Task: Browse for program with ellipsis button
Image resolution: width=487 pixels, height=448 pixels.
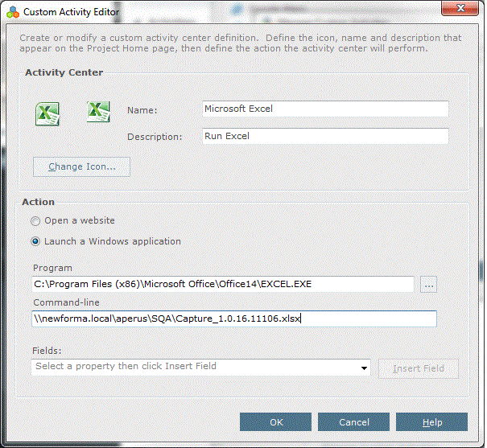Action: tap(428, 284)
